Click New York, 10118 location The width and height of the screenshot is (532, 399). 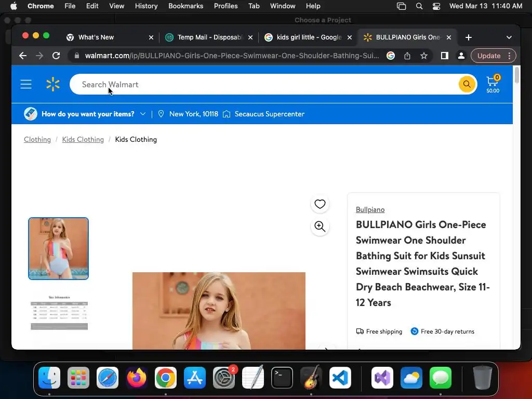coord(193,114)
